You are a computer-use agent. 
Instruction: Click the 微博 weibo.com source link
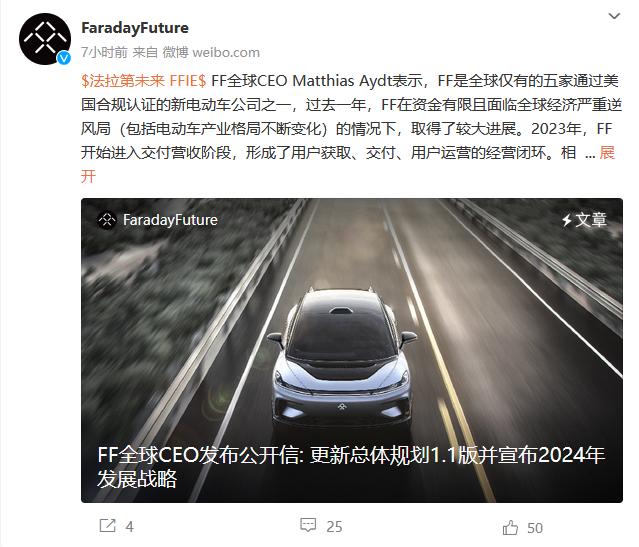pyautogui.click(x=211, y=52)
